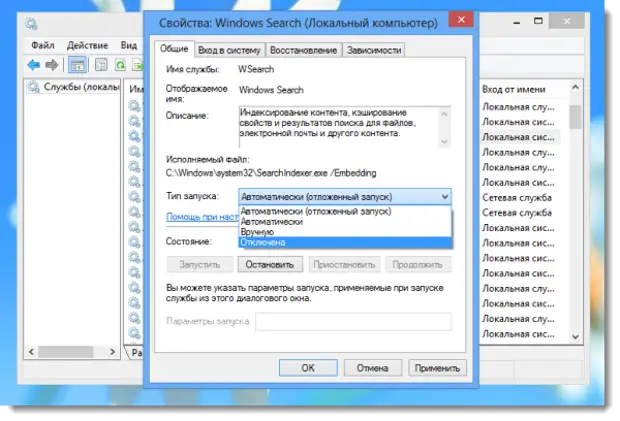Click the Back arrow in Services toolbar
Screen dimensions: 620x421
34,65
